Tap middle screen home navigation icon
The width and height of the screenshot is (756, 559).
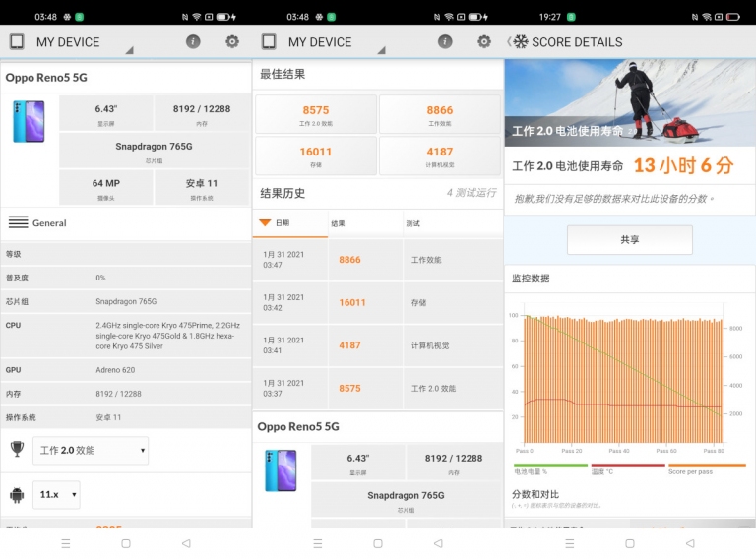[x=378, y=543]
